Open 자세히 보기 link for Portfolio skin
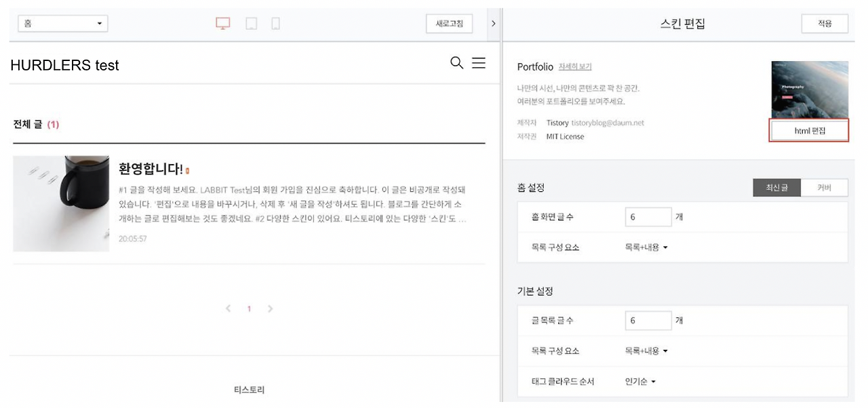 point(574,67)
